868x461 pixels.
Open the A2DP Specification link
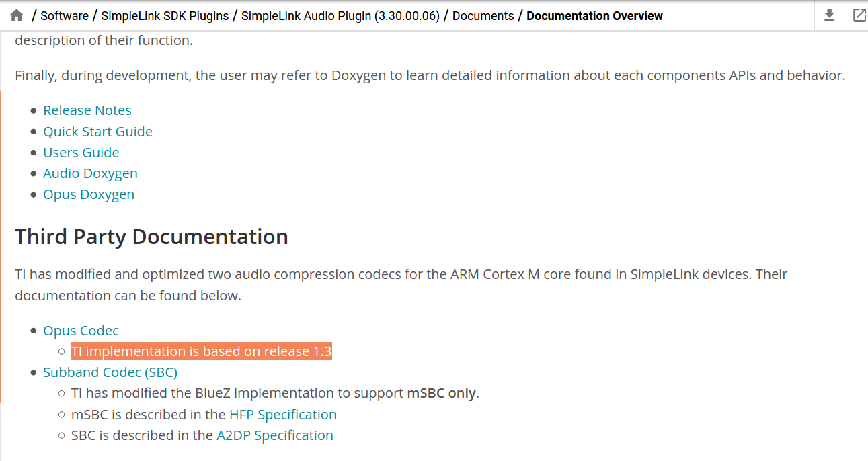275,435
